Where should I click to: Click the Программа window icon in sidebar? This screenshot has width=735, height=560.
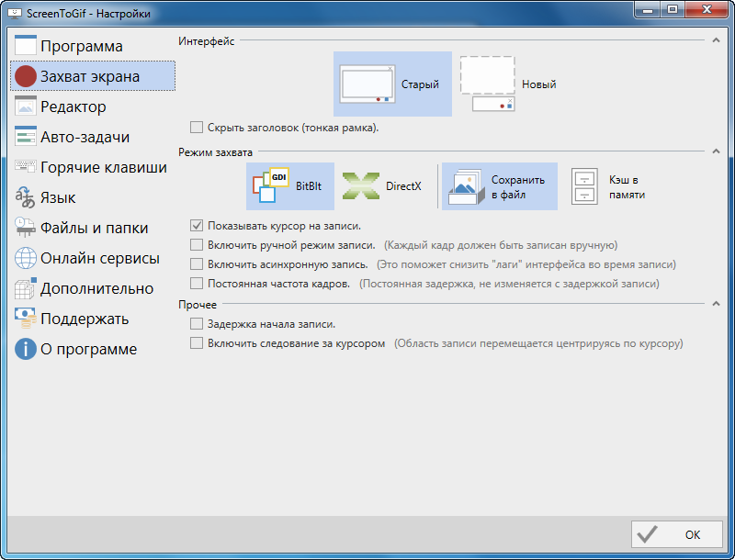[26, 45]
